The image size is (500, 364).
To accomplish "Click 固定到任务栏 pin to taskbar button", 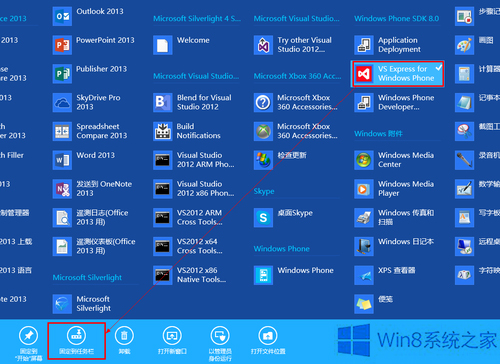I will coord(76,341).
